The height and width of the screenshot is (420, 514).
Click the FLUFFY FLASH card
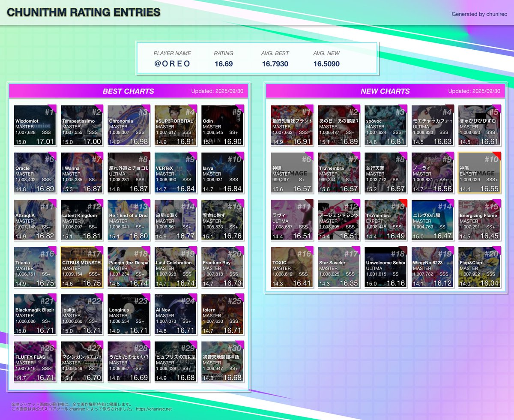[x=35, y=361]
